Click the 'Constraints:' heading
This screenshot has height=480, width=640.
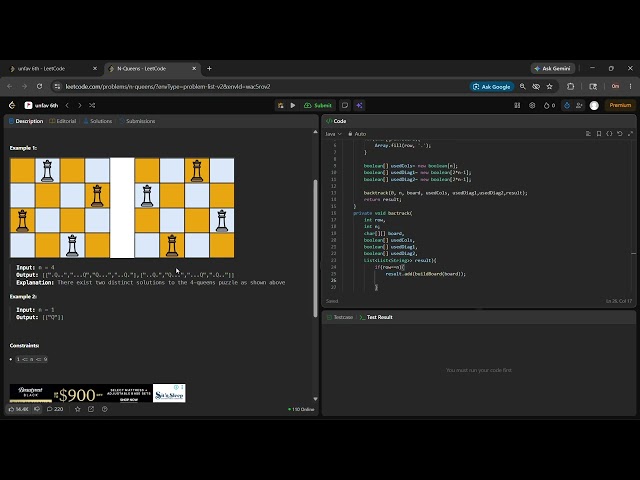[24, 346]
